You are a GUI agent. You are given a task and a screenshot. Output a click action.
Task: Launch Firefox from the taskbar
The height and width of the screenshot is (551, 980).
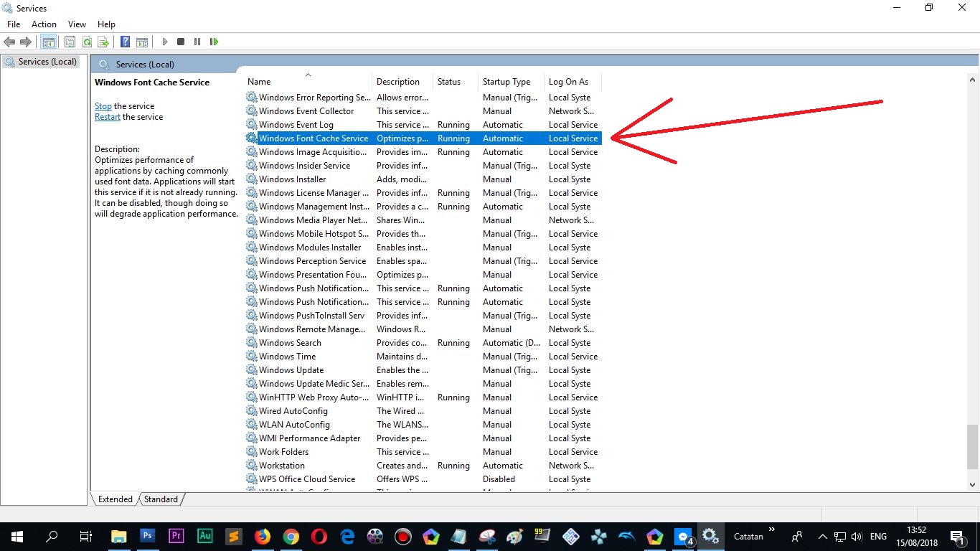tap(263, 536)
